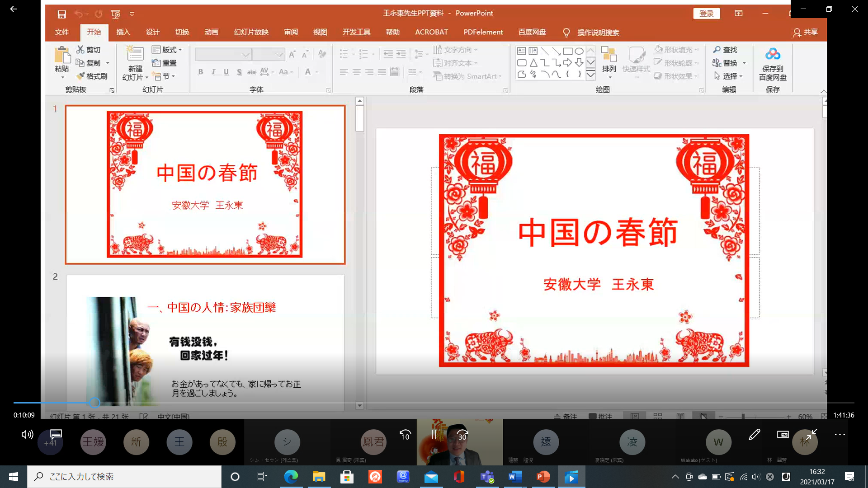This screenshot has height=488, width=868.
Task: Switch to the Animations (动画) tab
Action: (x=211, y=32)
